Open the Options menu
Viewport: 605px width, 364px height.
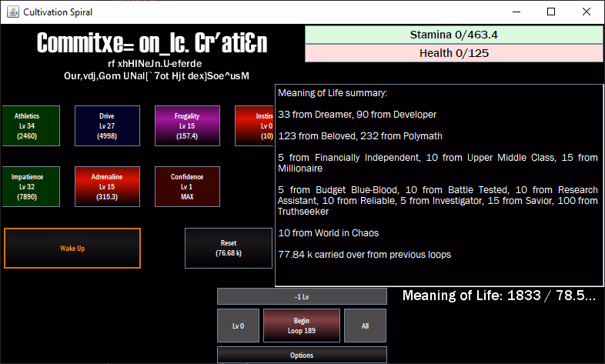302,355
